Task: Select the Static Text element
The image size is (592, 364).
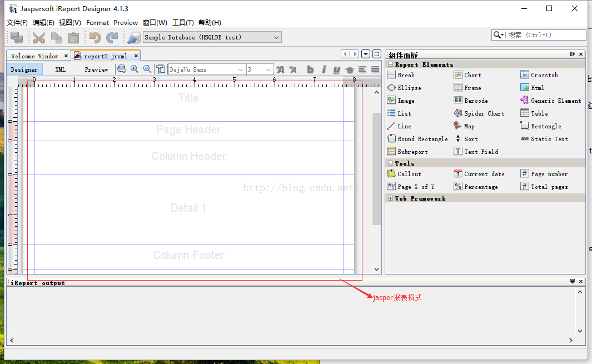Action: 544,139
